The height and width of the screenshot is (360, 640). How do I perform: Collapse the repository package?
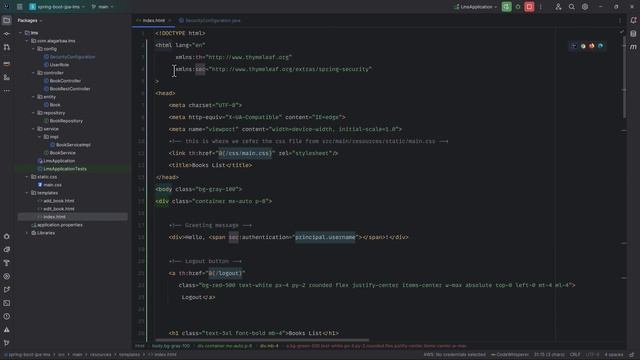tap(33, 113)
